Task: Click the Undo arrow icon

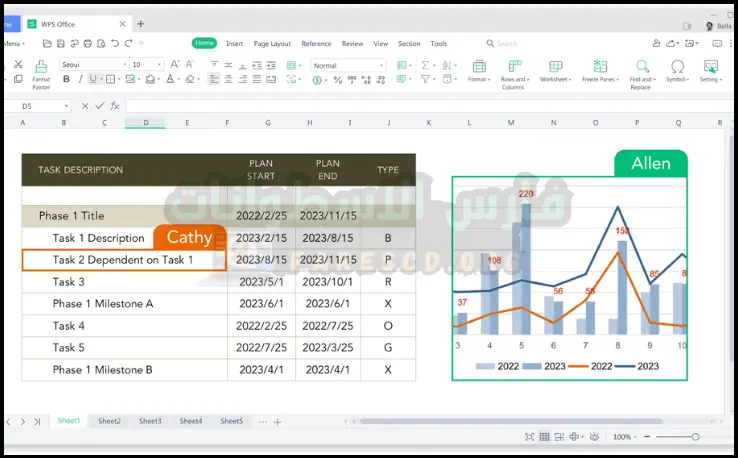Action: point(115,44)
